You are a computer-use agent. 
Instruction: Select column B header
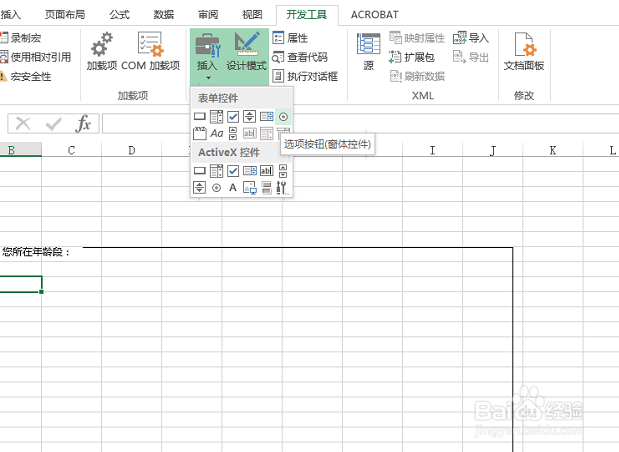21,150
